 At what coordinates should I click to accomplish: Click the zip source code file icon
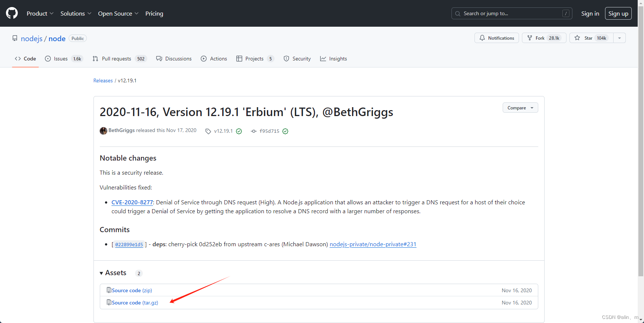coord(109,290)
